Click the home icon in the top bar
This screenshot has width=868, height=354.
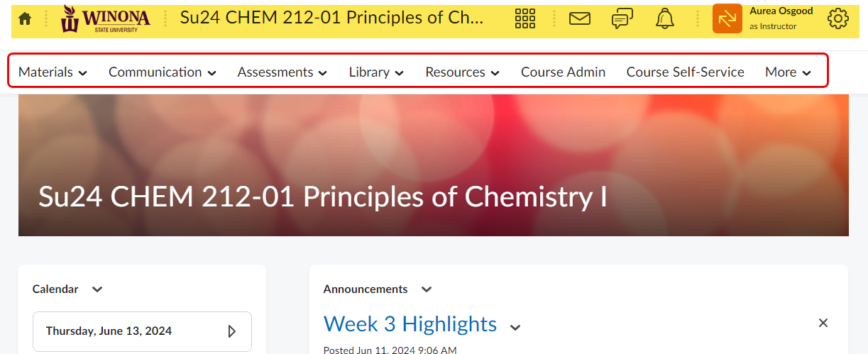(25, 19)
